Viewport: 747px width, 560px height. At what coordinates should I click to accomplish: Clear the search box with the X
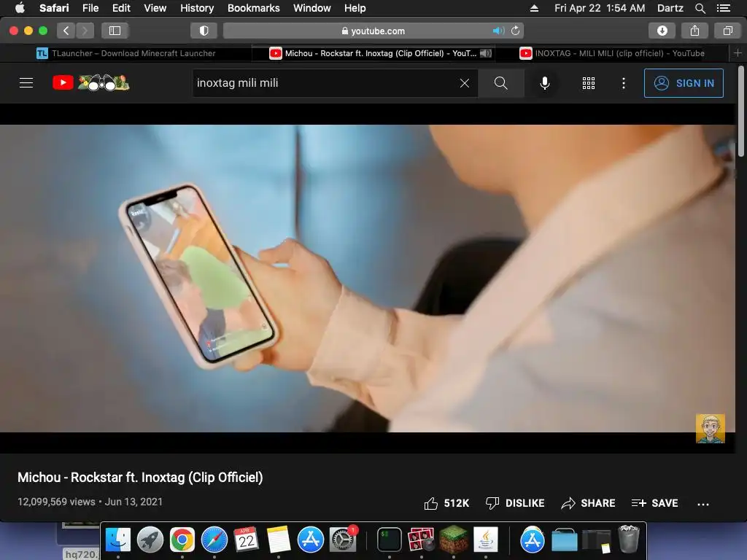coord(465,83)
